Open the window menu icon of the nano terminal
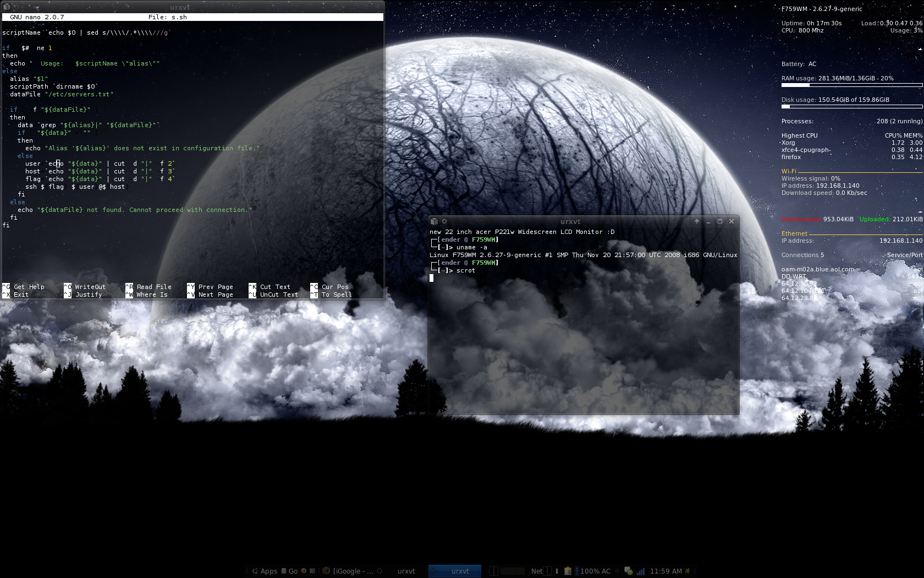This screenshot has width=924, height=578. [7, 7]
